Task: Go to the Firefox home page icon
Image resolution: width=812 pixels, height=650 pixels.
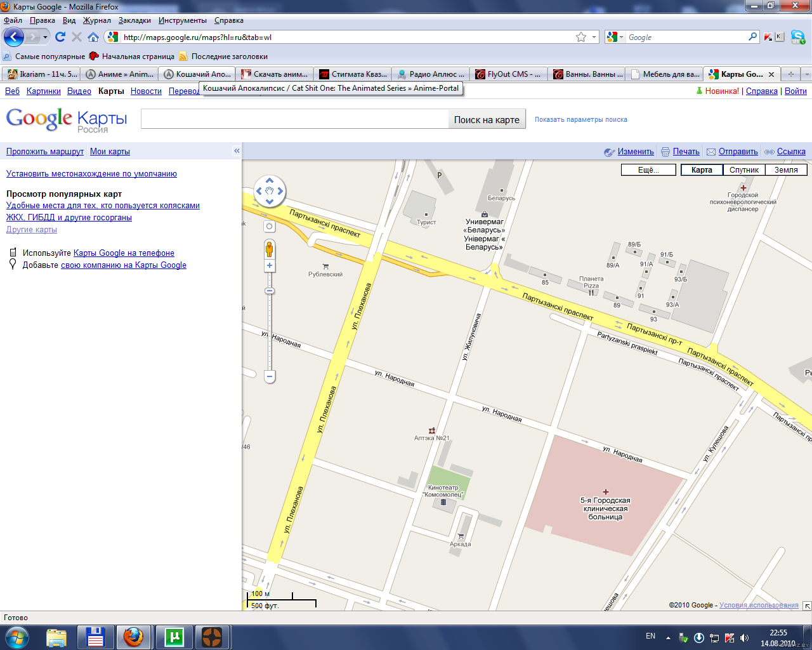Action: tap(93, 37)
